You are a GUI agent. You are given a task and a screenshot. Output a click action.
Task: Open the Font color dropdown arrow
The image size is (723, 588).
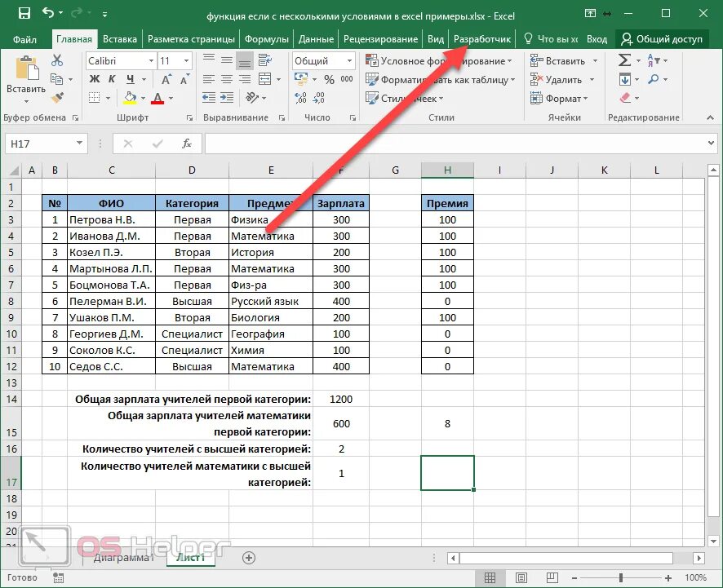tap(171, 98)
